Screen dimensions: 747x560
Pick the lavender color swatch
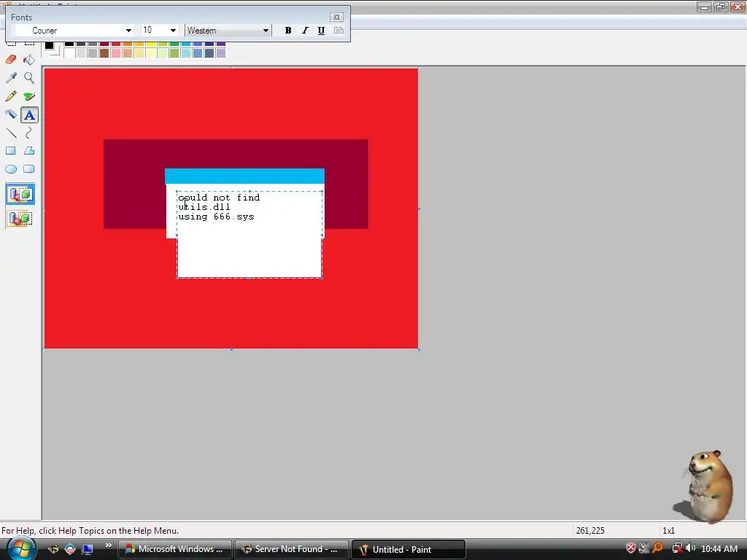pyautogui.click(x=221, y=52)
